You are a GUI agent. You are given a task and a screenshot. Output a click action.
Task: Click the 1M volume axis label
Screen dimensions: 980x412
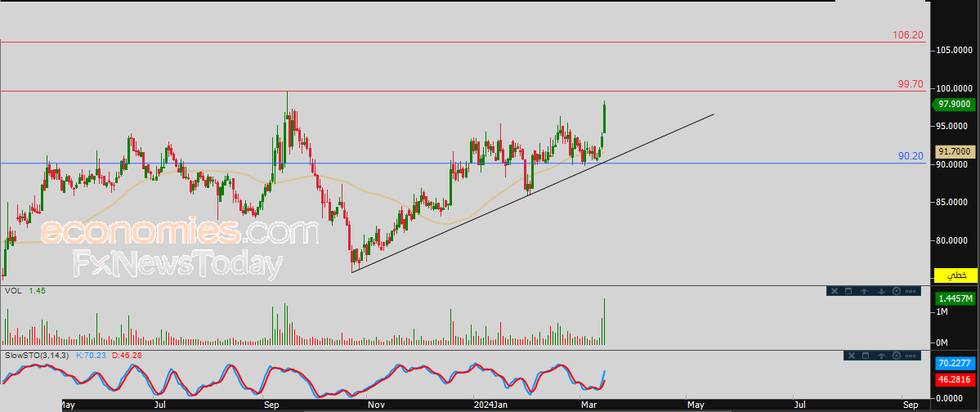coord(942,311)
